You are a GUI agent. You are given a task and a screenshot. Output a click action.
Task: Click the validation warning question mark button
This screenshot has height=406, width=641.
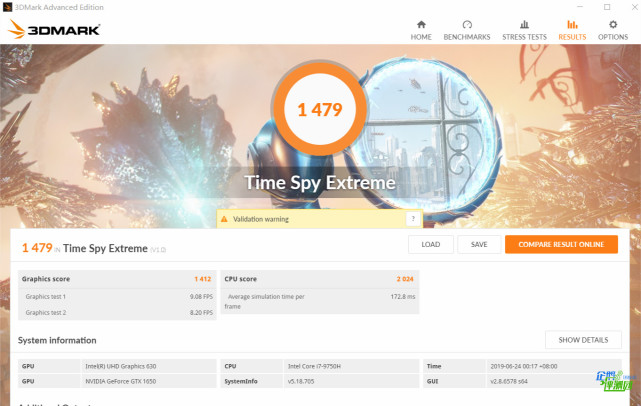[413, 219]
